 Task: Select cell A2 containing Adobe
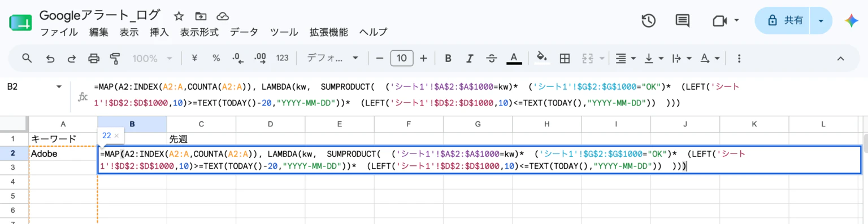[63, 153]
